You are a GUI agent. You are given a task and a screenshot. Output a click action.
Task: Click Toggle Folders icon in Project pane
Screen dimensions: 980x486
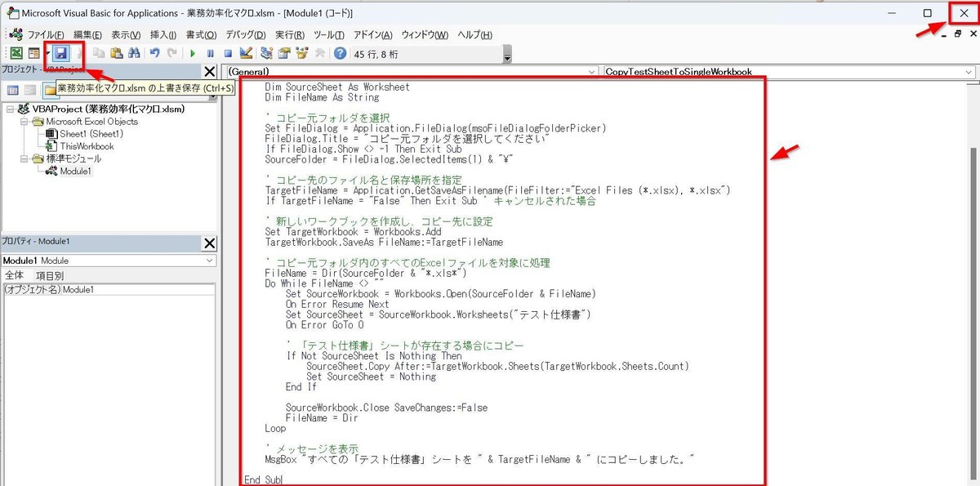(x=51, y=90)
